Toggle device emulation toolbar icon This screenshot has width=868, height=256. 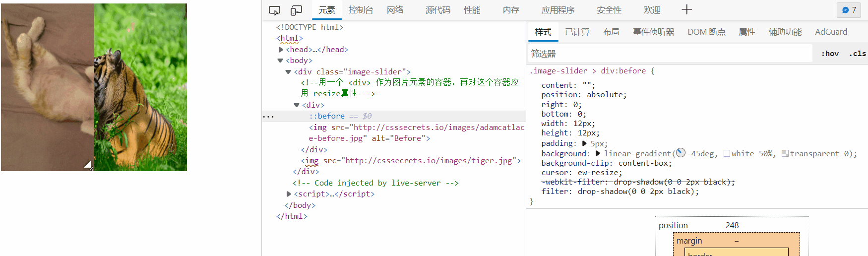(x=296, y=10)
